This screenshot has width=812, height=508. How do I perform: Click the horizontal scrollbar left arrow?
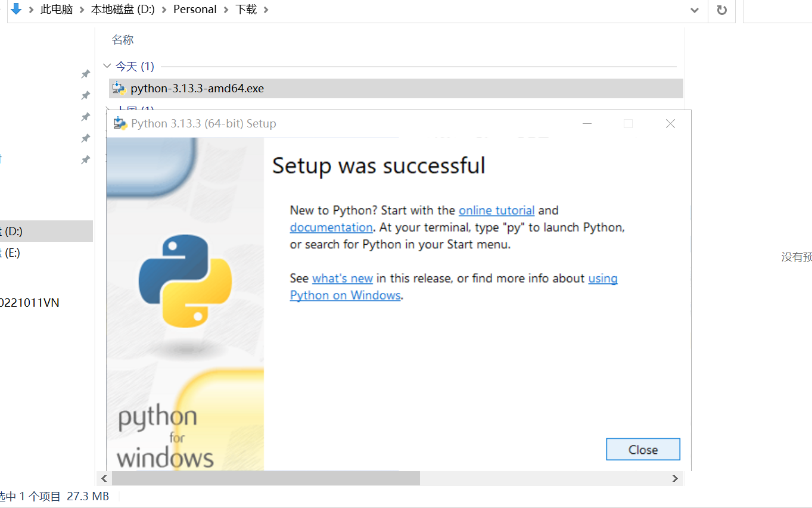(x=104, y=478)
